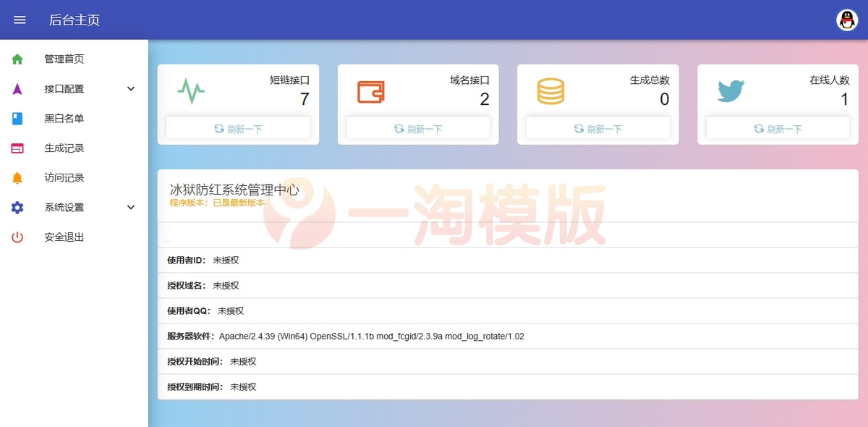The width and height of the screenshot is (868, 427).
Task: Click the 使用者ID row
Action: tap(508, 260)
